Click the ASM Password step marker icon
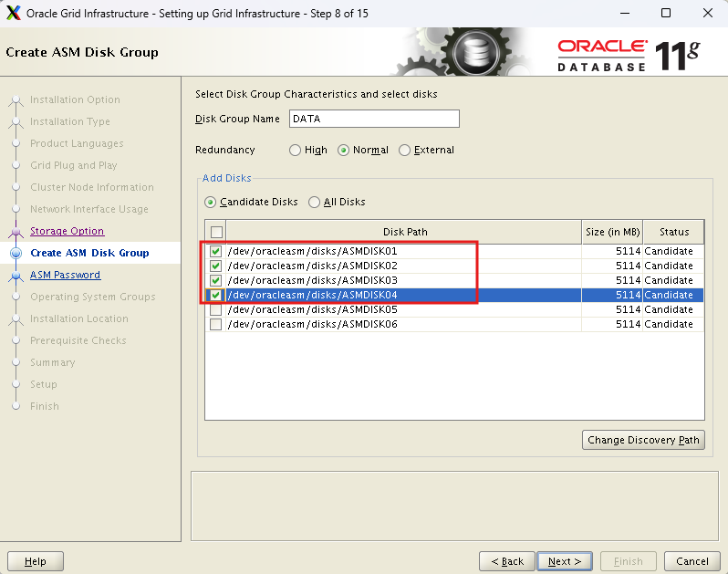The width and height of the screenshot is (728, 574). click(16, 276)
